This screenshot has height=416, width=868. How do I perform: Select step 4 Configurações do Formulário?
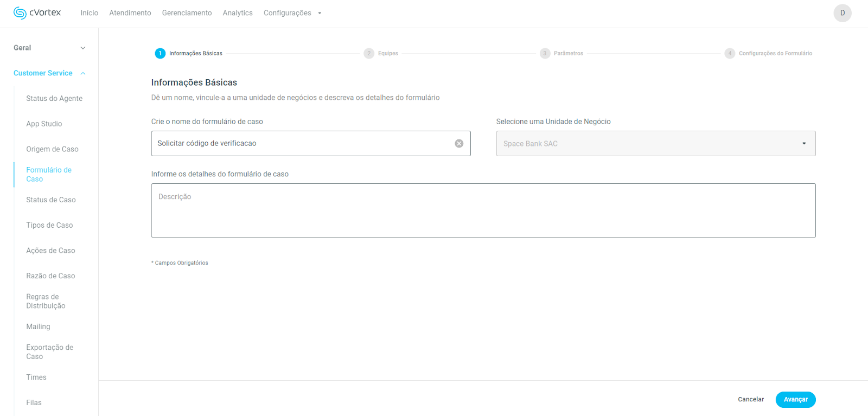730,53
